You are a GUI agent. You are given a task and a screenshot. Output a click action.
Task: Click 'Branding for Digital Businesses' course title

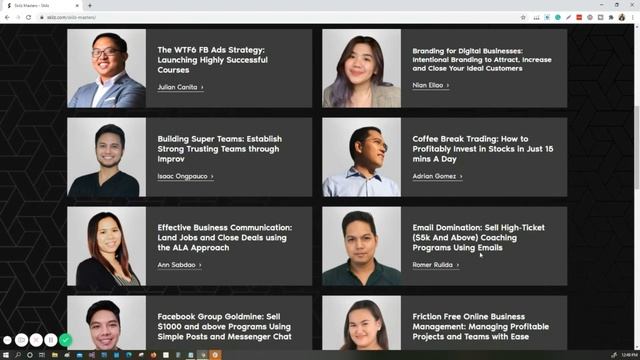click(482, 60)
